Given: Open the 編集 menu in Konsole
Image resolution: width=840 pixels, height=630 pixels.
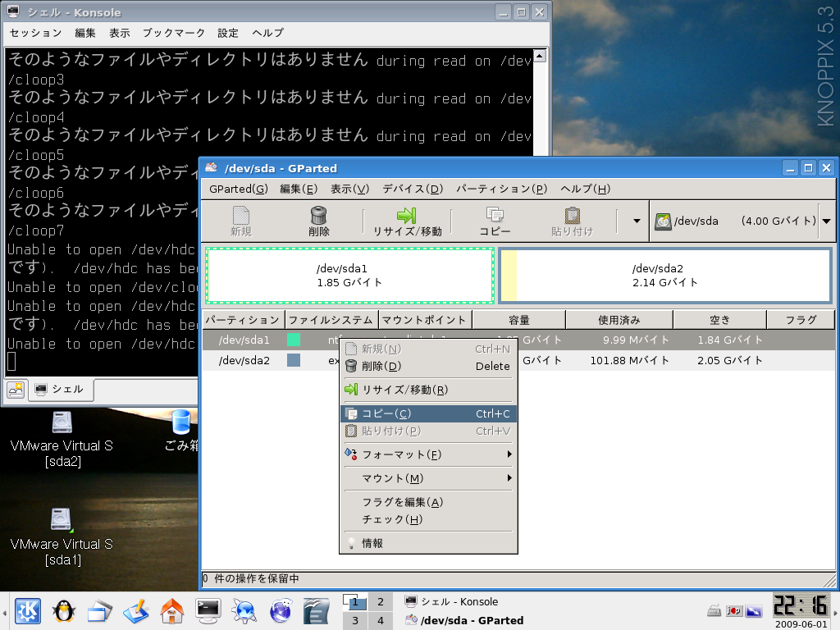Looking at the screenshot, I should click(85, 33).
